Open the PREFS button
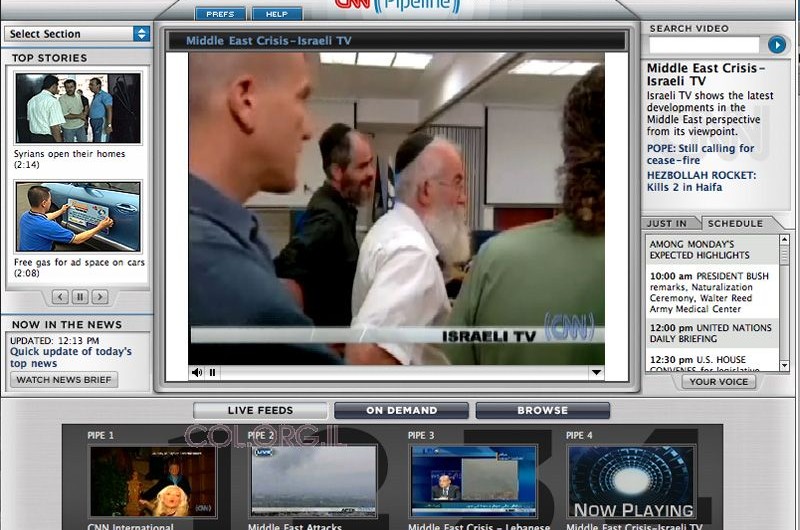This screenshot has width=800, height=530. (x=220, y=14)
